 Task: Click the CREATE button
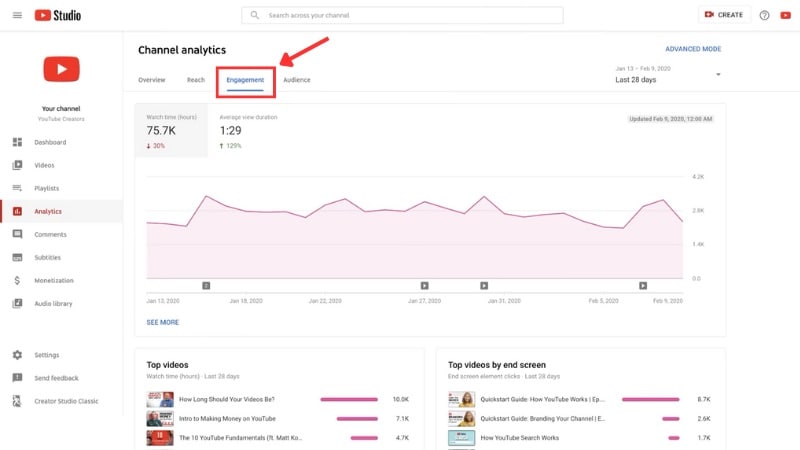coord(724,15)
